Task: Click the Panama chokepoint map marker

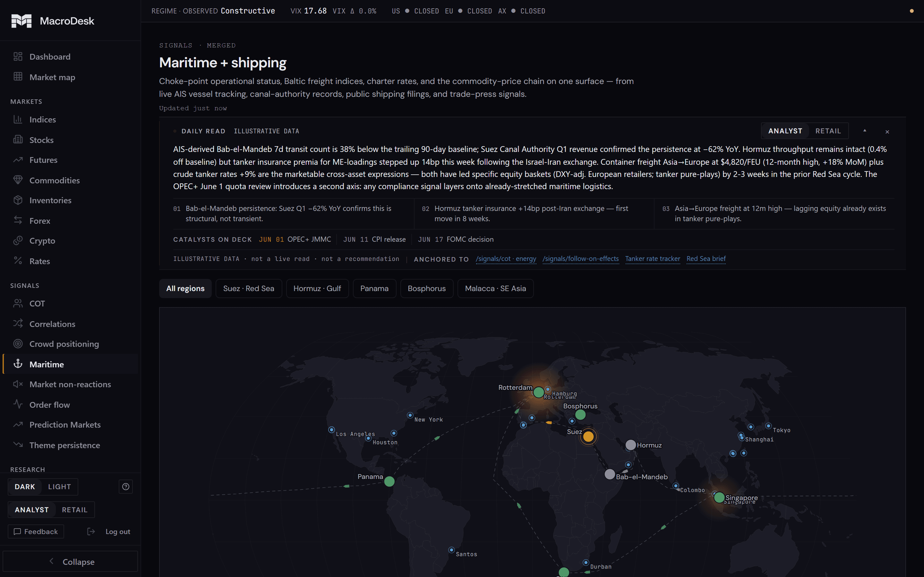Action: click(x=389, y=481)
